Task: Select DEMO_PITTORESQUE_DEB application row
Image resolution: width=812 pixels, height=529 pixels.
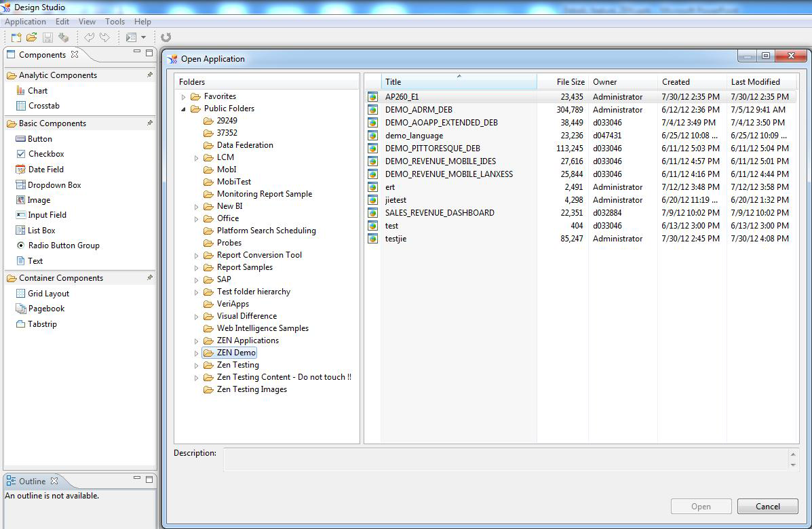Action: point(581,148)
